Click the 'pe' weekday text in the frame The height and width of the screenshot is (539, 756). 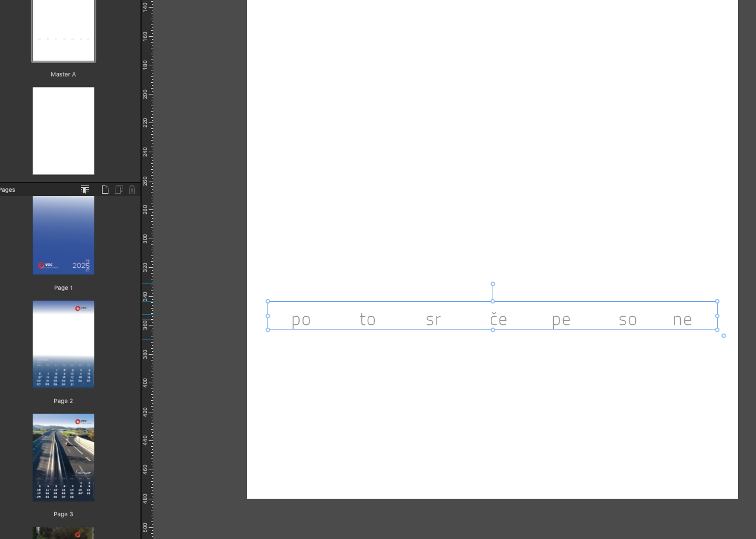[x=561, y=320]
